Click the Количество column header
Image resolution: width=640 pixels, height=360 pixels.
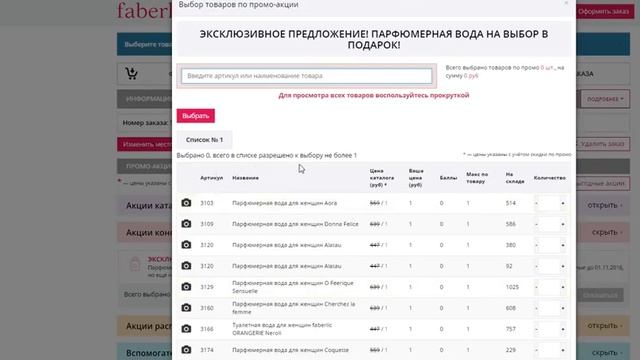(549, 178)
